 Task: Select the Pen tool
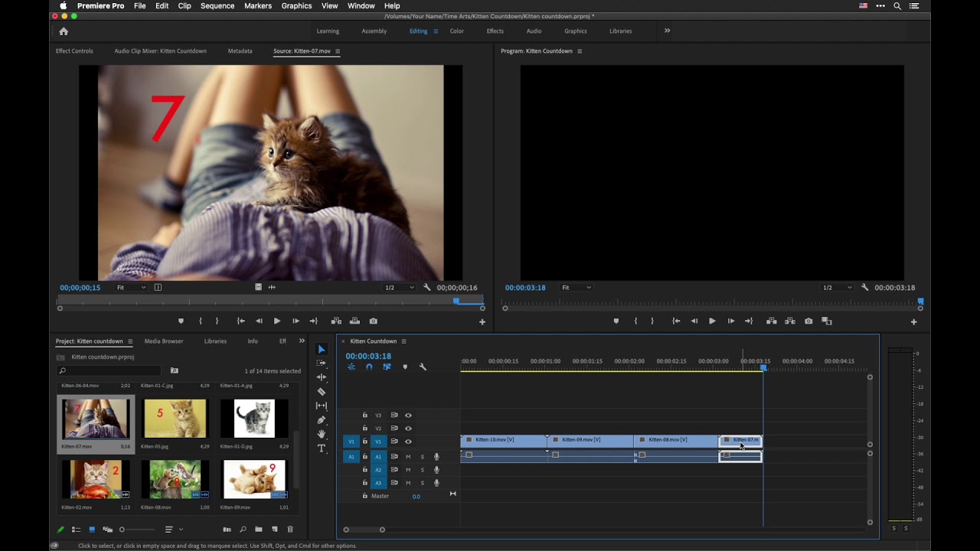coord(322,420)
